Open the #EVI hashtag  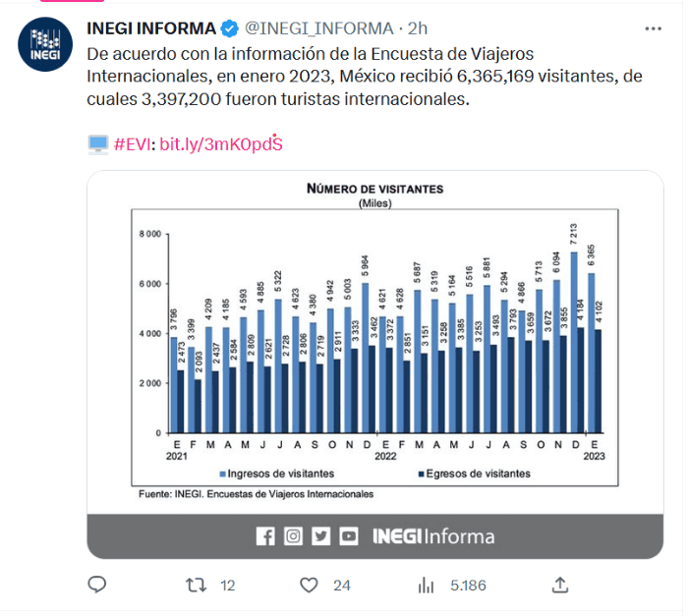coord(133,144)
